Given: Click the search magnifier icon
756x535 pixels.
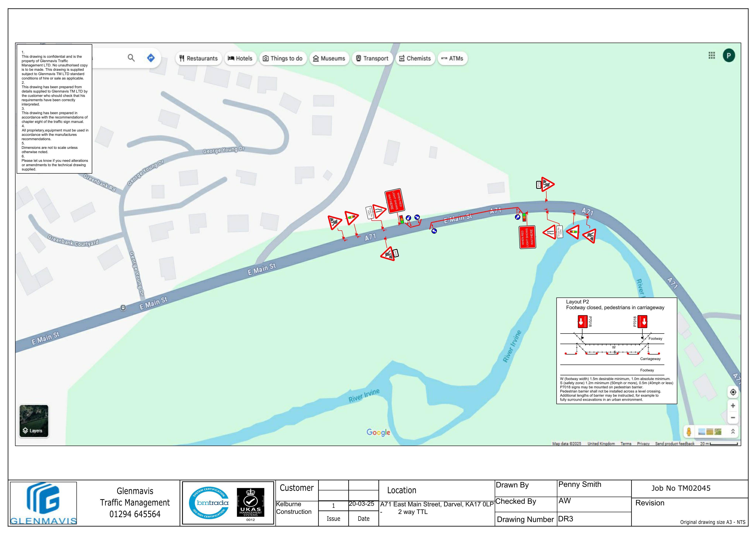Looking at the screenshot, I should point(131,58).
